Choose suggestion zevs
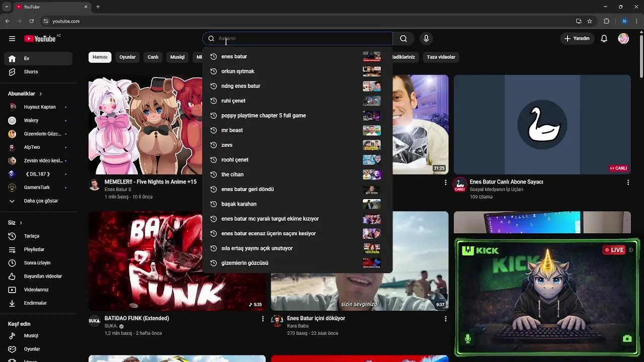Viewport: 644px width, 362px height. (x=297, y=145)
